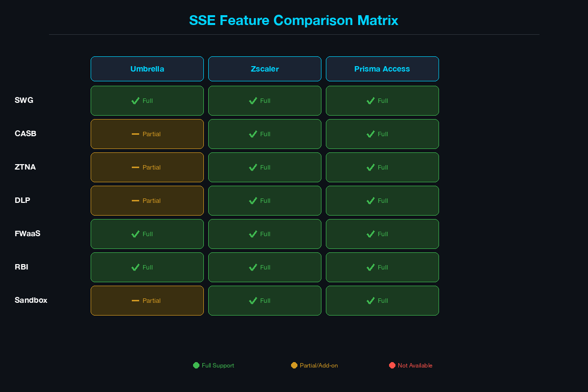This screenshot has width=588, height=392.
Task: Click the green Full Support legend dot
Action: click(x=196, y=365)
